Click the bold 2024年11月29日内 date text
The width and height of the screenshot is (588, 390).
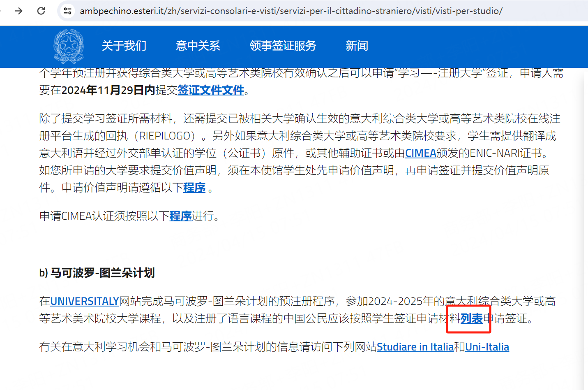108,90
